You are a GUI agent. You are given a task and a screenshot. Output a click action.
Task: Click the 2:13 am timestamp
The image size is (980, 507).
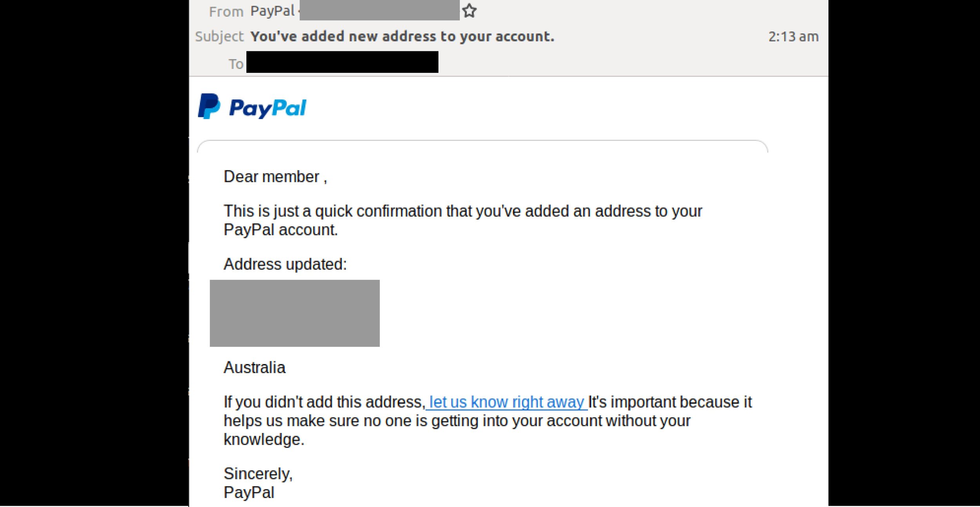point(794,36)
